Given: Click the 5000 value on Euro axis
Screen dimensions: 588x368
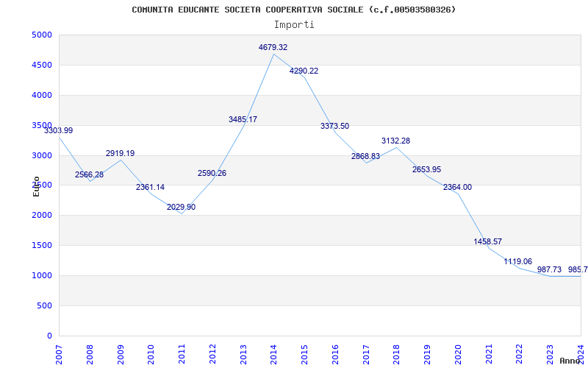Looking at the screenshot, I should (x=42, y=35).
